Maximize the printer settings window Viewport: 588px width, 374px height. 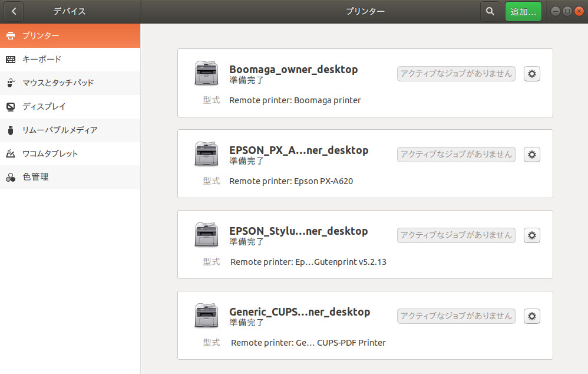(567, 11)
